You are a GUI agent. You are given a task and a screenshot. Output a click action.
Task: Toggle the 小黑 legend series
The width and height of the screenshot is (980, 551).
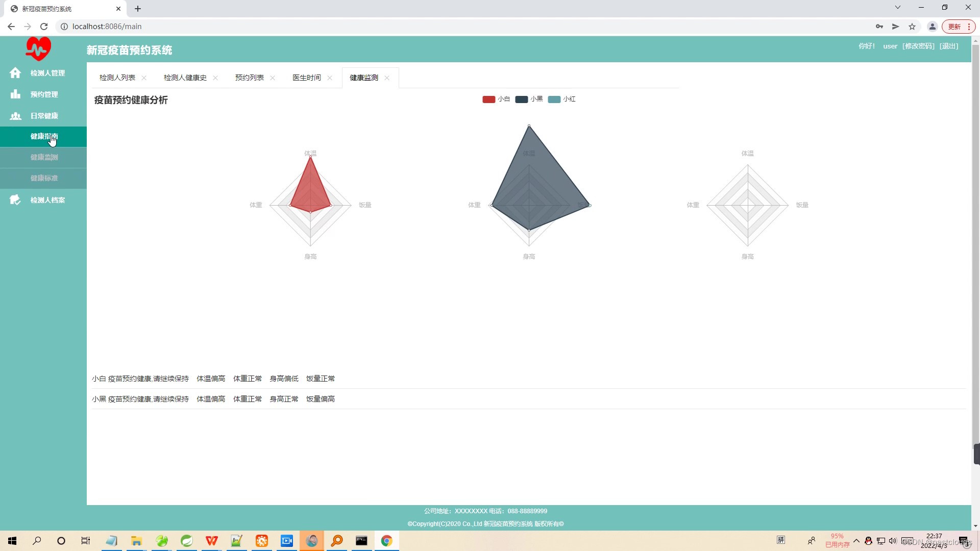point(529,99)
